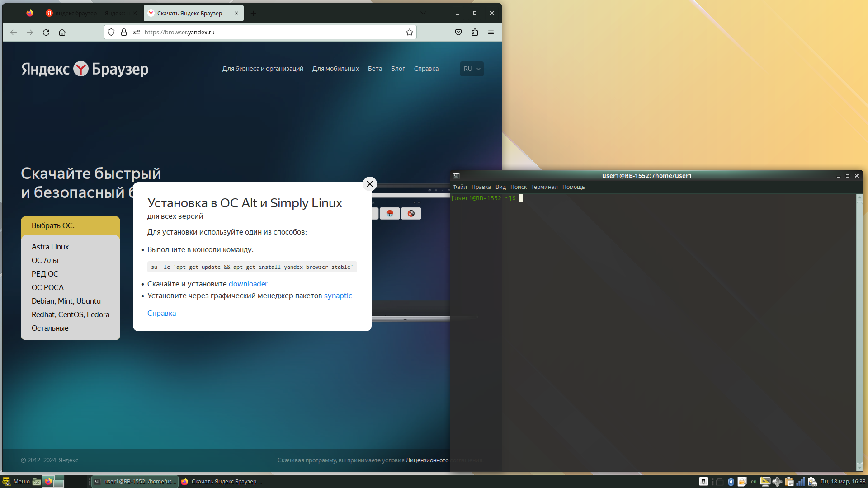The image size is (868, 488).
Task: Open the terminal 'Поиск' menu
Action: (x=519, y=187)
